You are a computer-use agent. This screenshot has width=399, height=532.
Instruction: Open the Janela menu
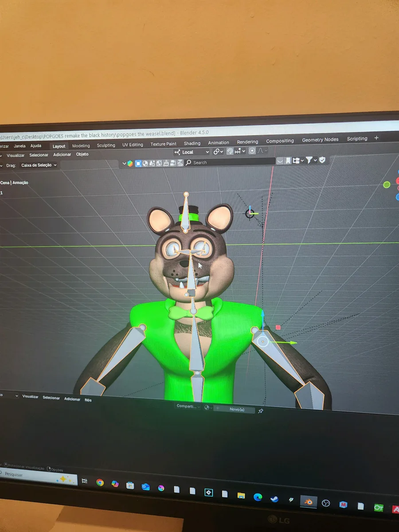20,146
